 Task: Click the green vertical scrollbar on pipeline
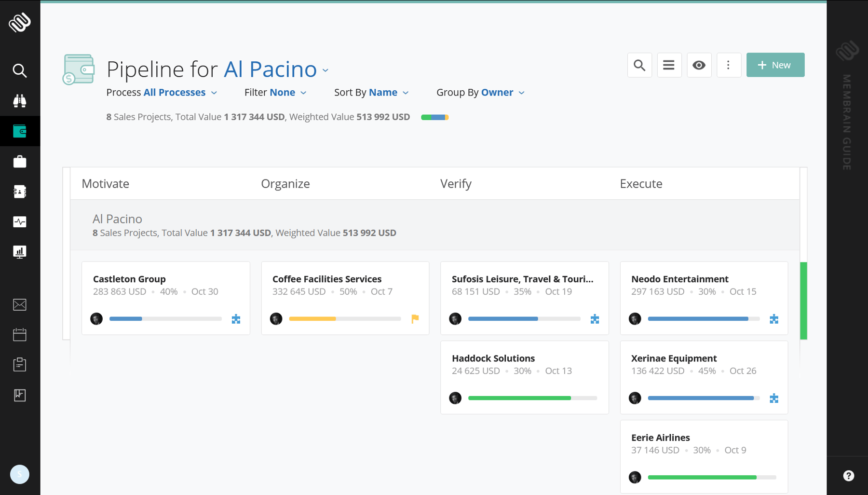[x=803, y=301]
